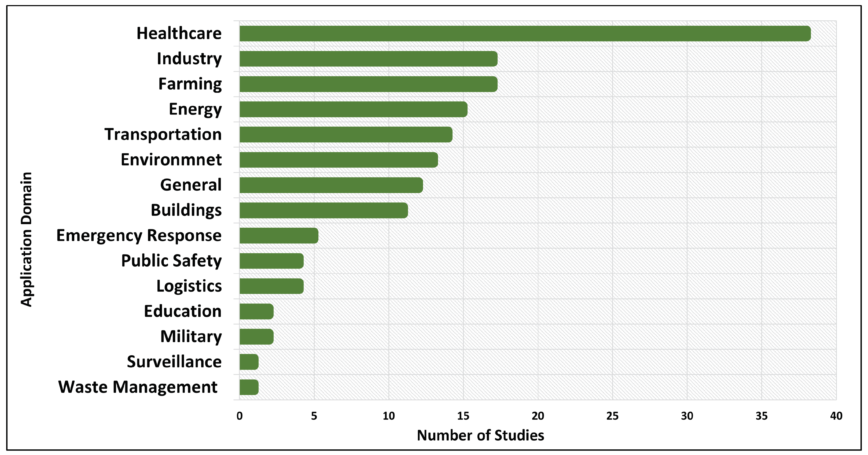This screenshot has width=868, height=455.
Task: Click the Healthcare category label
Action: click(x=179, y=33)
